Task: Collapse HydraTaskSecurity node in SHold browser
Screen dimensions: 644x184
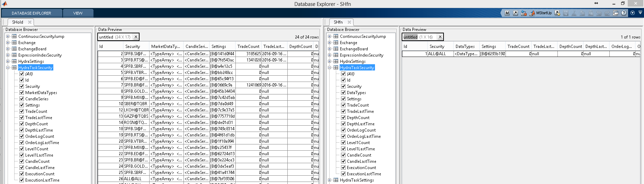Action: (8, 67)
